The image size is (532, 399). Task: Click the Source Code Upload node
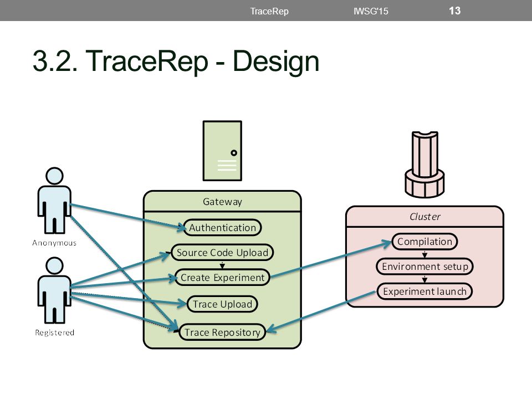click(222, 253)
